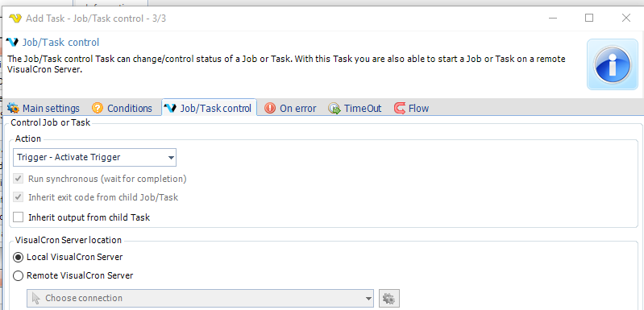The width and height of the screenshot is (644, 310).
Task: Click the Main settings gear icon
Action: coord(14,108)
